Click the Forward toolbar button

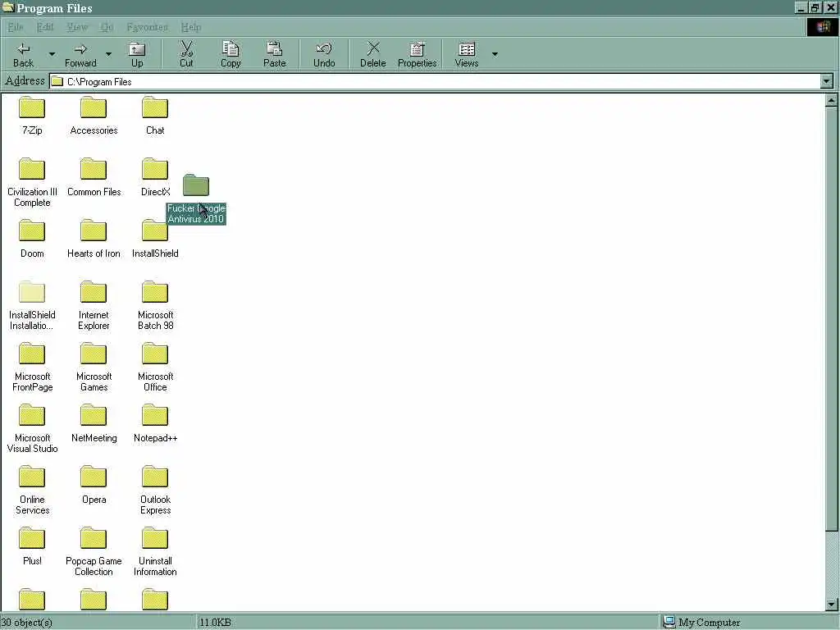coord(80,55)
